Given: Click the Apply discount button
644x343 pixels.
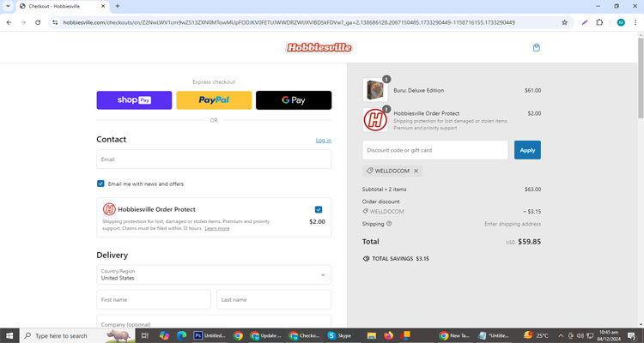Looking at the screenshot, I should (x=527, y=150).
